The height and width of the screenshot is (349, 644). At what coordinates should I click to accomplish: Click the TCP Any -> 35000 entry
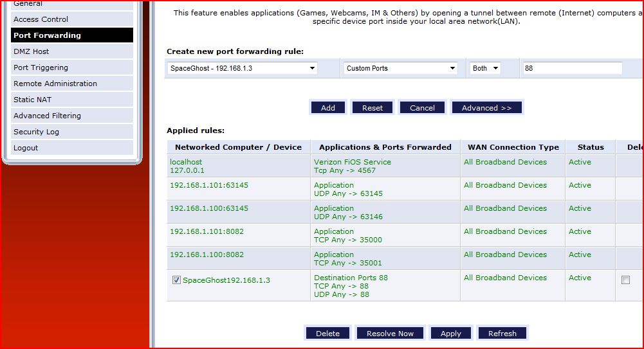347,240
